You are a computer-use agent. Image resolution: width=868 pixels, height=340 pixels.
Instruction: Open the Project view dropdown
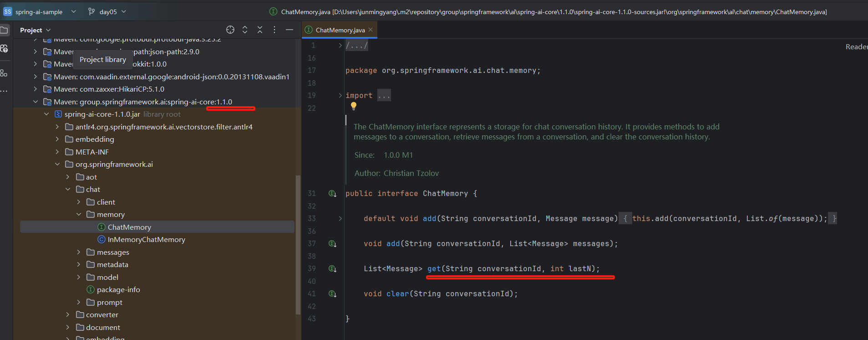point(35,30)
